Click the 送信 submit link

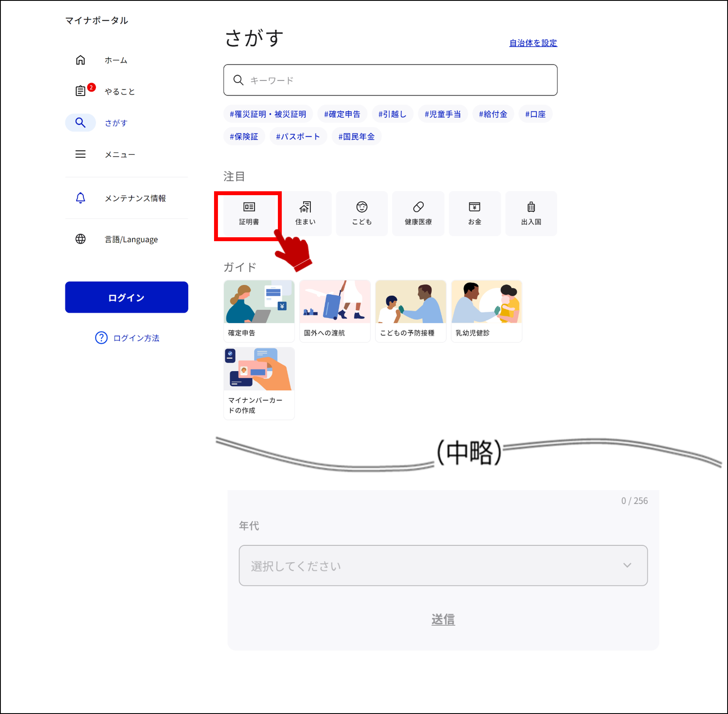click(443, 619)
